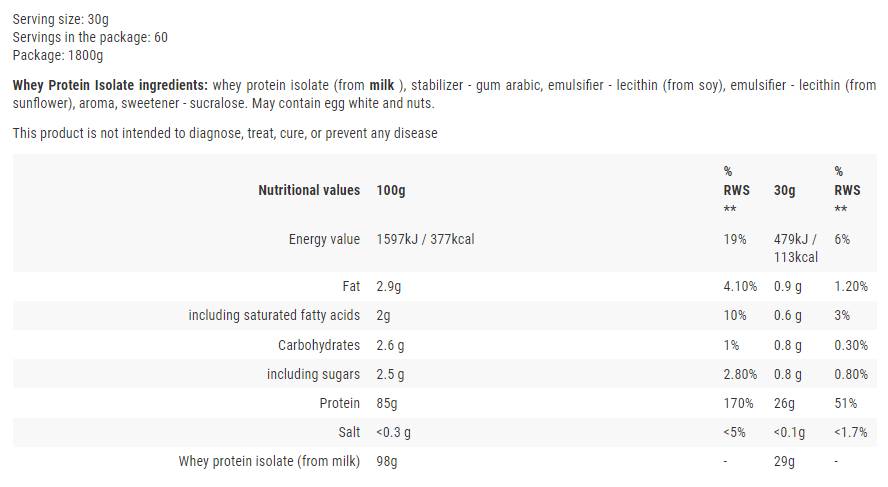Image resolution: width=888 pixels, height=487 pixels.
Task: Click 'Whey protein isolate (from milk)' row label
Action: click(x=269, y=461)
